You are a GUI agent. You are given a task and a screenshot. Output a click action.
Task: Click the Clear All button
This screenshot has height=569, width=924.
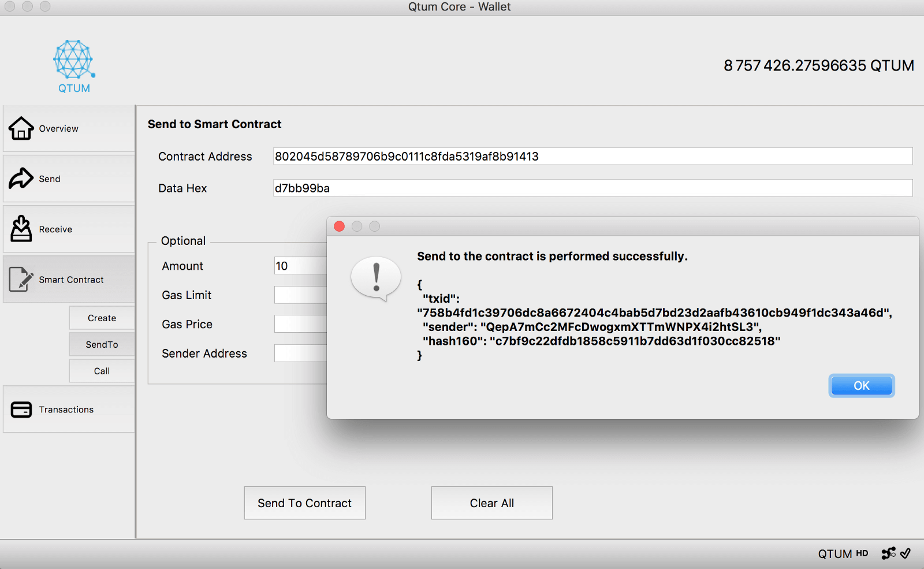coord(492,503)
